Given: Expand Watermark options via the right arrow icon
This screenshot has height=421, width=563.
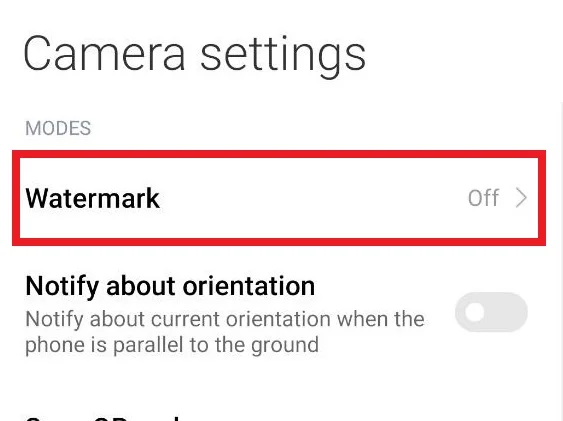Looking at the screenshot, I should click(521, 198).
